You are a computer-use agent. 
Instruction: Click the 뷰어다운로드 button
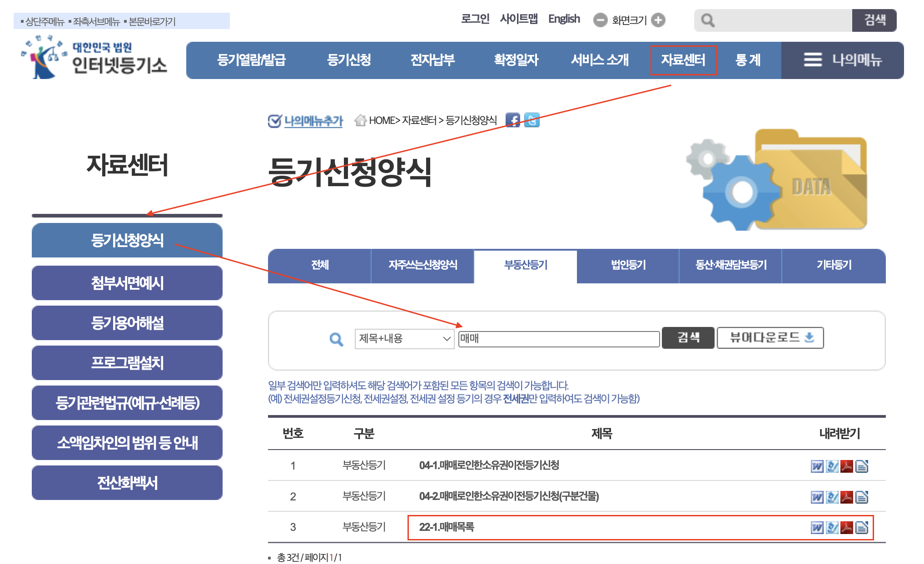tap(770, 338)
